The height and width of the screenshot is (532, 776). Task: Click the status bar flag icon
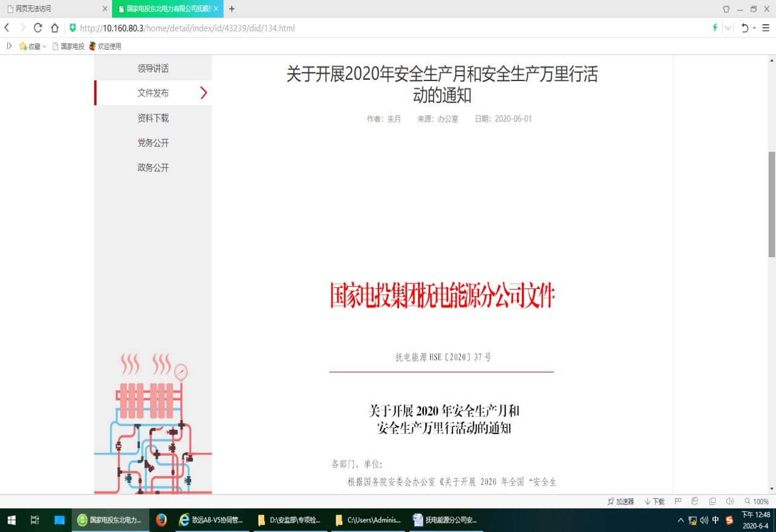pos(678,501)
